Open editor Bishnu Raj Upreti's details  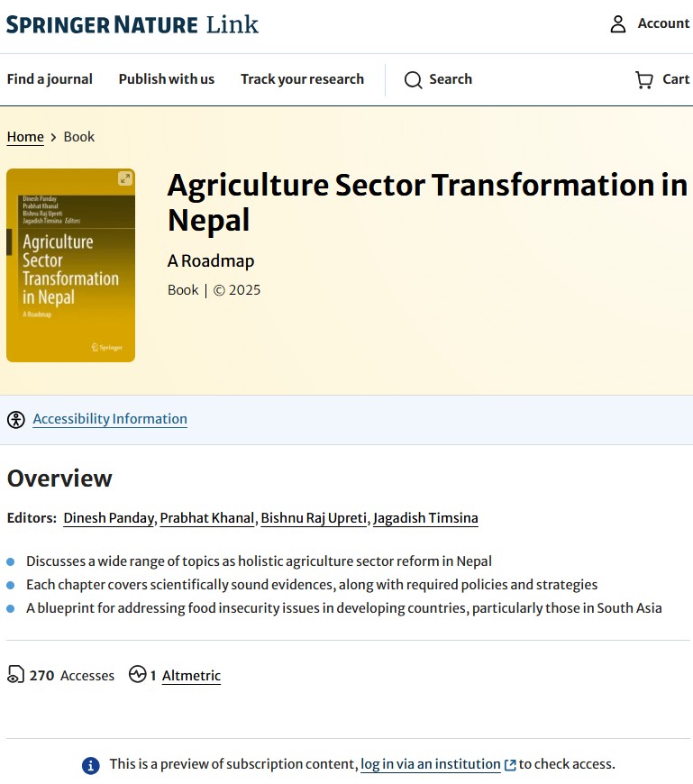(314, 518)
